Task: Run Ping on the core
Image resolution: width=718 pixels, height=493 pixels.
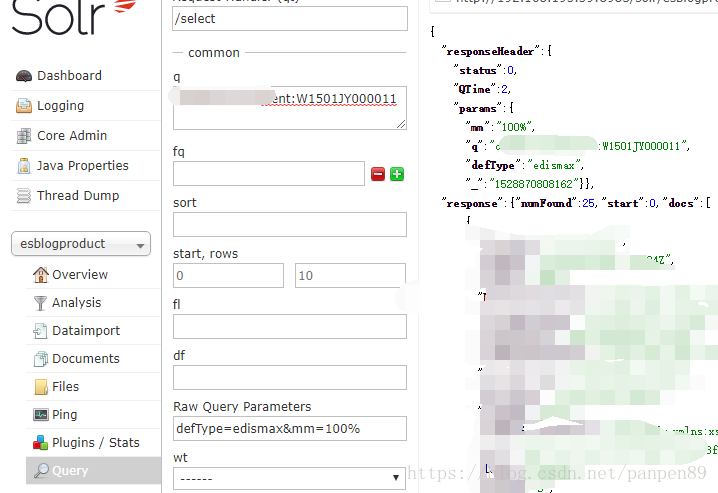Action: coord(65,415)
